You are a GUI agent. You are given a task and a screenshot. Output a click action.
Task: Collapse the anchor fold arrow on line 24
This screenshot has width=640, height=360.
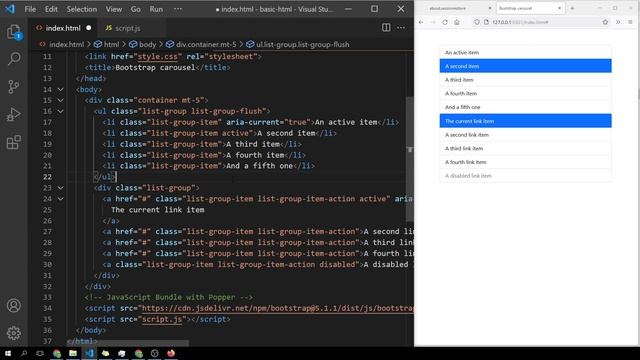pyautogui.click(x=60, y=199)
